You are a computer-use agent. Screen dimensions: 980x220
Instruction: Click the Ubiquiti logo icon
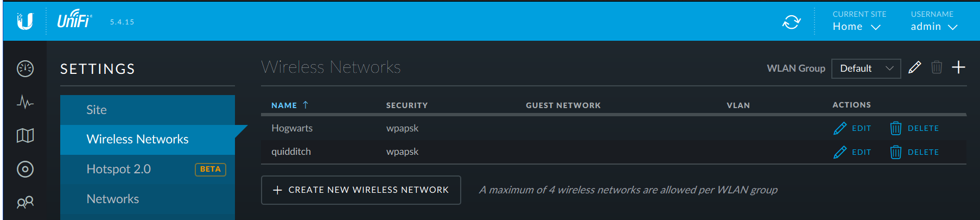point(25,21)
